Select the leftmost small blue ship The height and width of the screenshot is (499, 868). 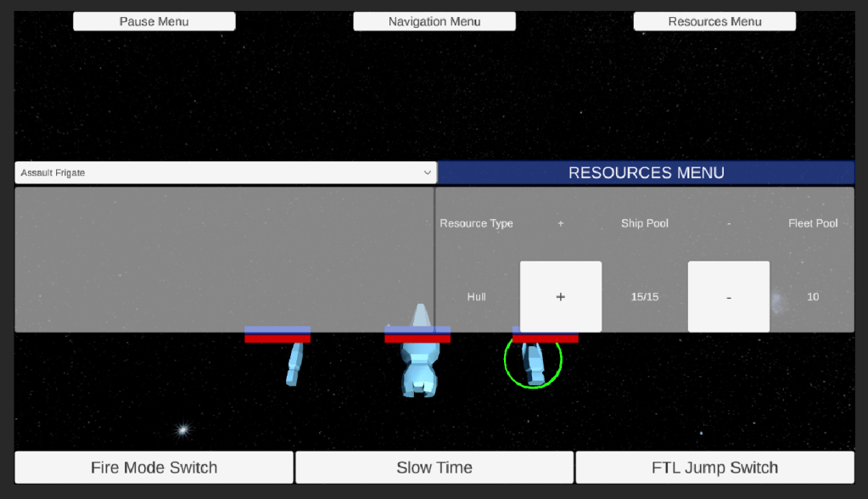point(294,363)
